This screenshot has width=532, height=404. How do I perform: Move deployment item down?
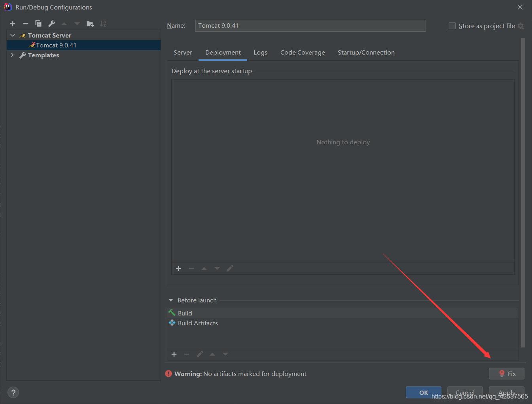point(217,268)
